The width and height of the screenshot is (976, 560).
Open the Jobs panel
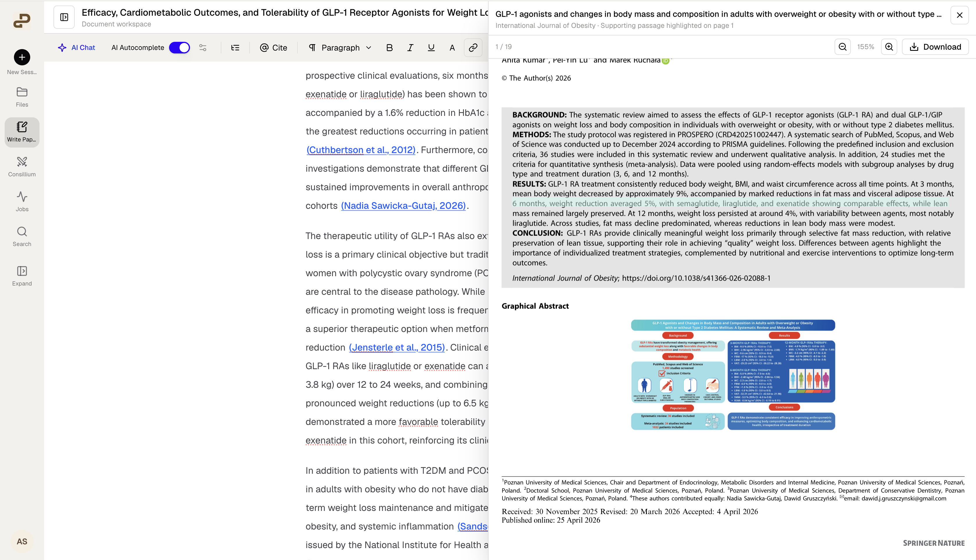click(x=22, y=202)
